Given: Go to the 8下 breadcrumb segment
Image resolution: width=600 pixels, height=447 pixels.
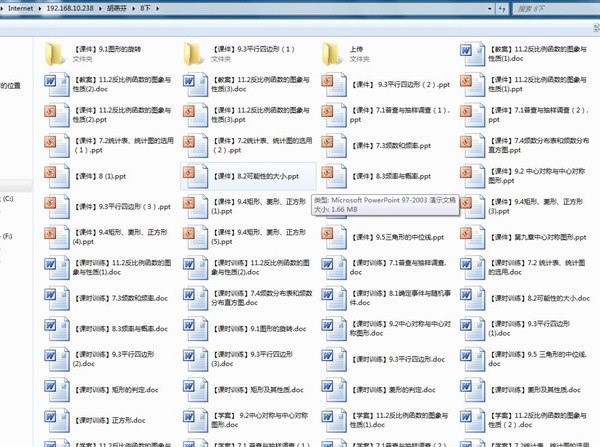Looking at the screenshot, I should click(145, 8).
